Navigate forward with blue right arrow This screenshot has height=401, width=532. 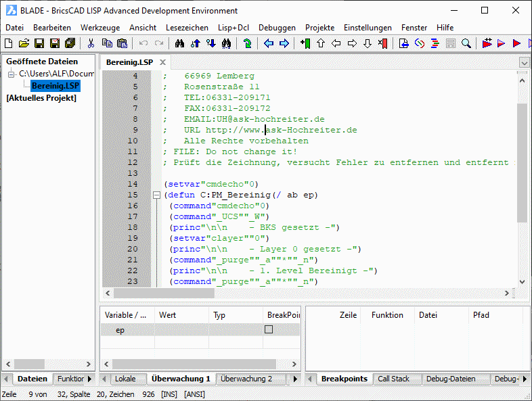point(284,43)
